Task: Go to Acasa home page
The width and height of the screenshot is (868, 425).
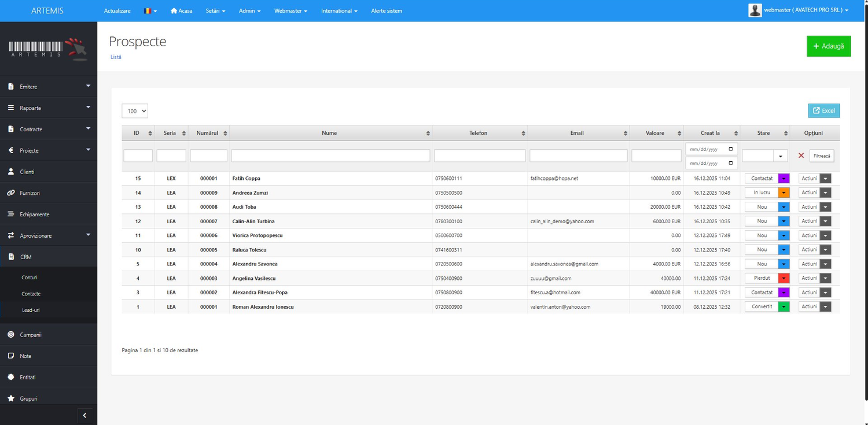Action: point(182,11)
